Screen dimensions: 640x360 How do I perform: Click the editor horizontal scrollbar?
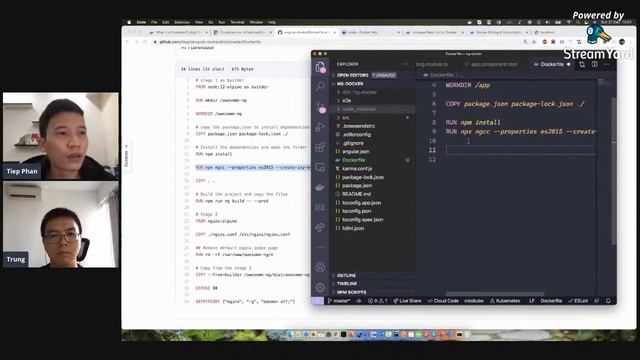tap(495, 294)
